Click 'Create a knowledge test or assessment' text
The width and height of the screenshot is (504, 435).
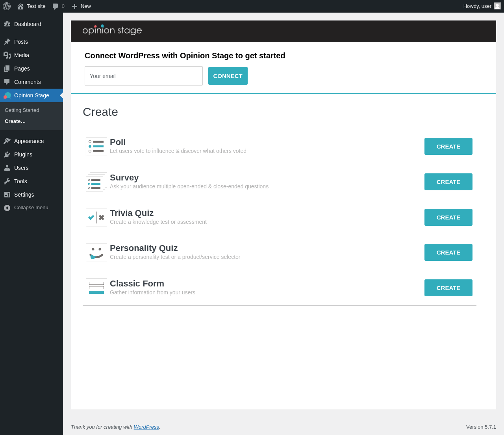click(x=158, y=222)
